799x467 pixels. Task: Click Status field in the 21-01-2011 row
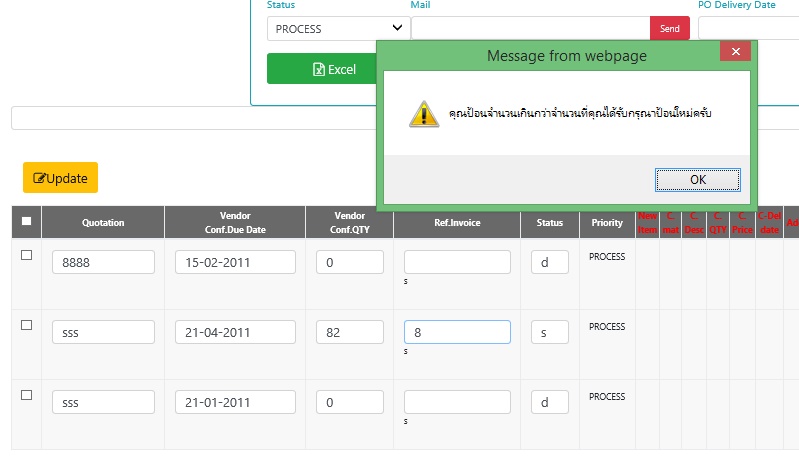pos(550,402)
